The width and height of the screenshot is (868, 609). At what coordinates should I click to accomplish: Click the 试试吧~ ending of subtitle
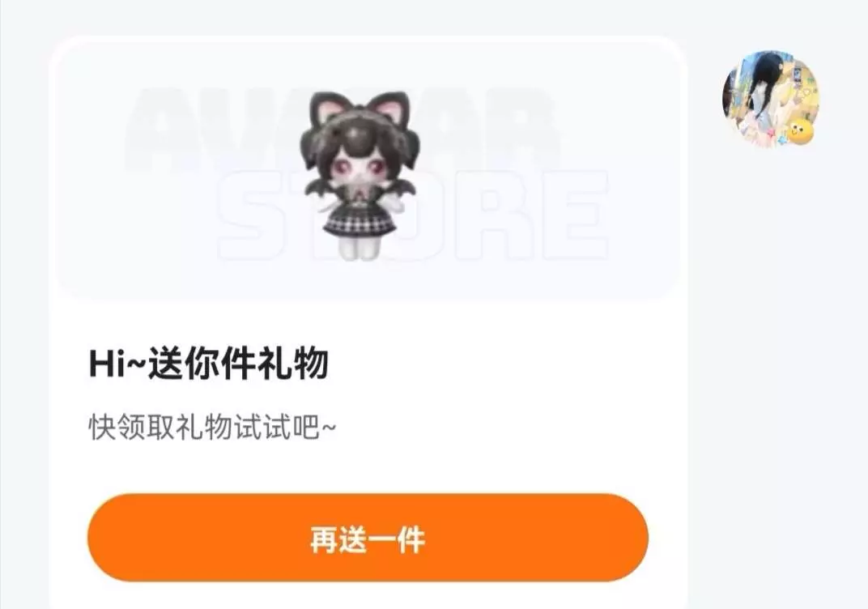286,428
